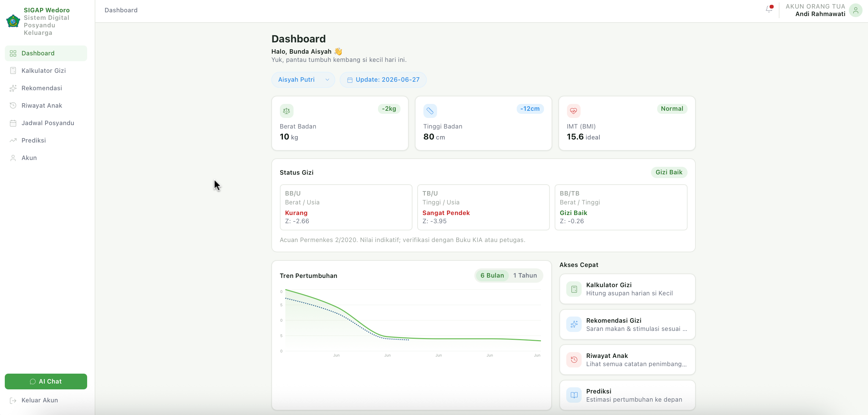
Task: Click the Acuan Permenkes 2/2020 note
Action: coord(403,240)
